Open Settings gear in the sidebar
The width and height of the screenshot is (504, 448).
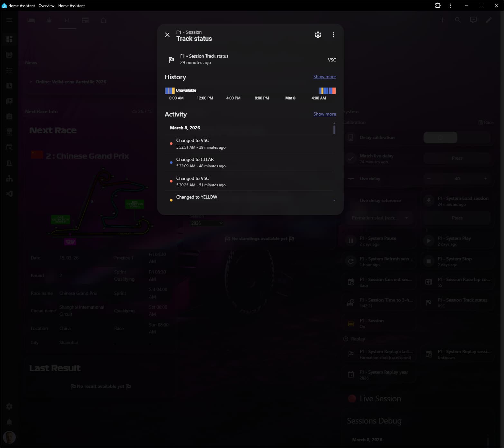9,406
